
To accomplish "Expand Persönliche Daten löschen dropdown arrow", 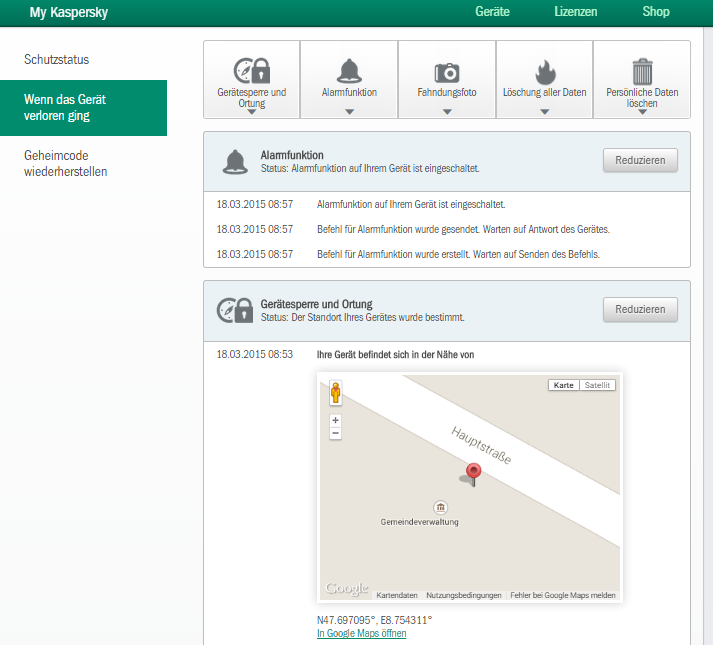I will coord(642,112).
